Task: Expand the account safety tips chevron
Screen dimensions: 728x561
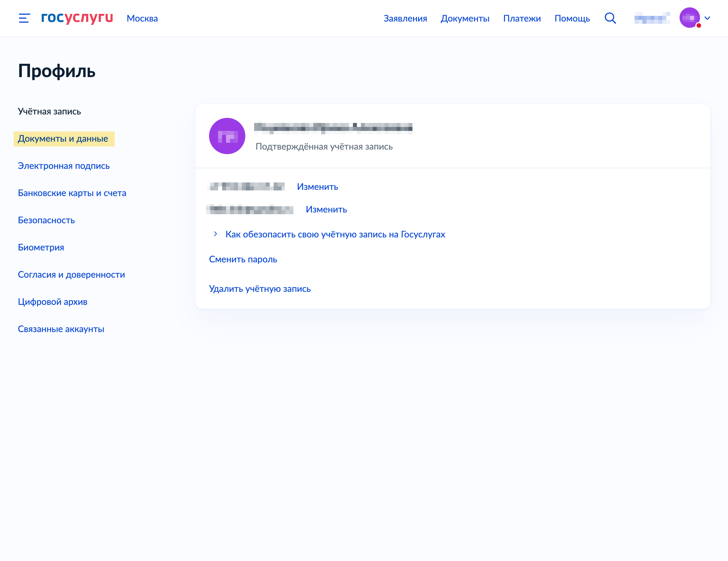Action: click(x=215, y=234)
